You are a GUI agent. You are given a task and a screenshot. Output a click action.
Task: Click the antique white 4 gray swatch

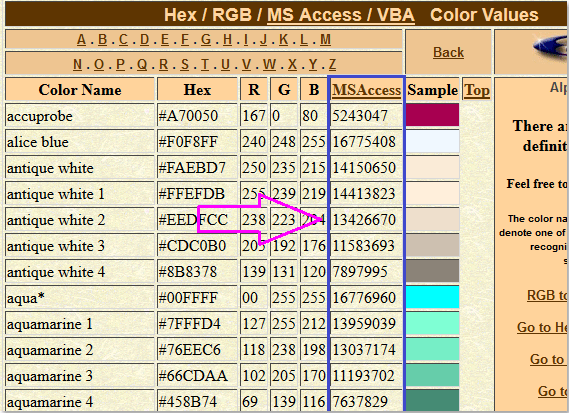click(x=432, y=271)
